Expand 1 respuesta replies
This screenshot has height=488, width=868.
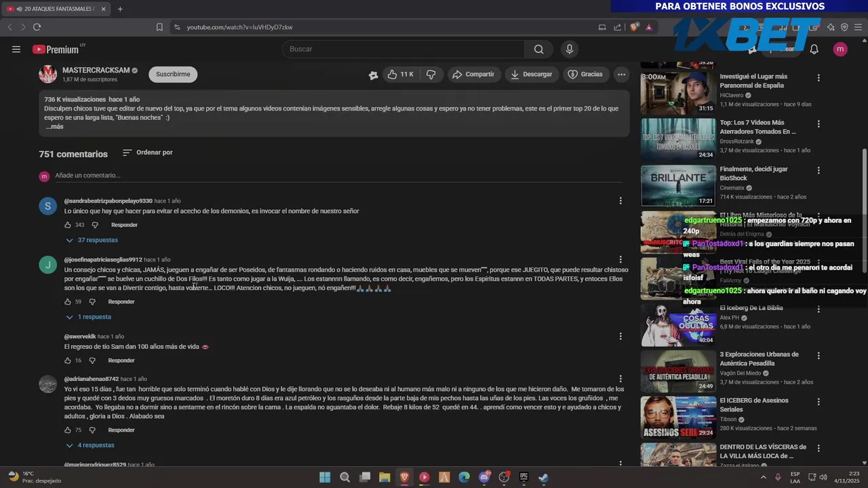pos(88,317)
